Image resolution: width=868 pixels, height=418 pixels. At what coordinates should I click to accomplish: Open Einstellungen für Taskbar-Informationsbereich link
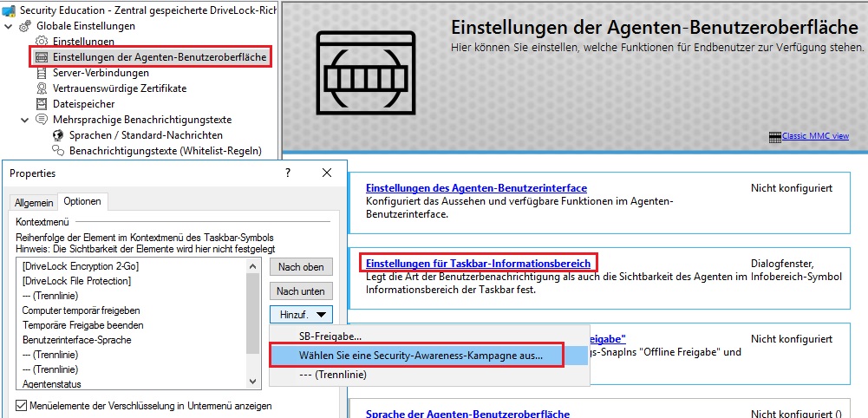tap(478, 263)
